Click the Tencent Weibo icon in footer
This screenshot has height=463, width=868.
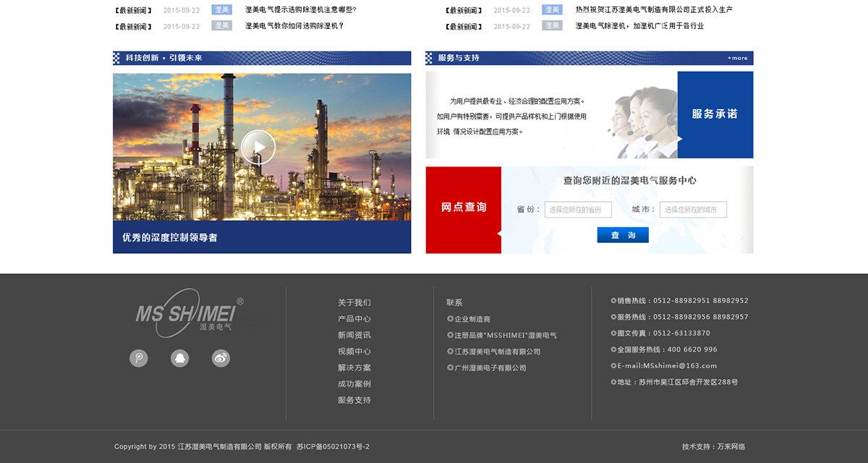tap(138, 358)
